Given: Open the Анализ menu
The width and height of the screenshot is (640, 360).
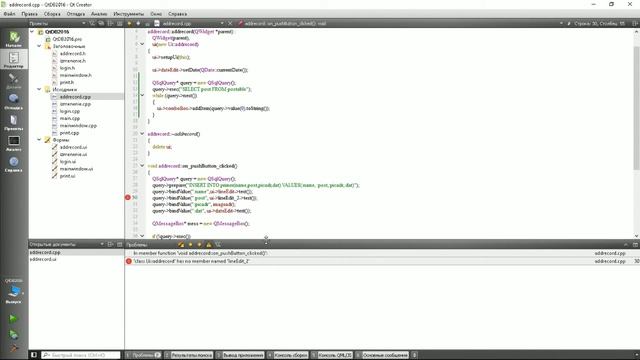Looking at the screenshot, I should 99,14.
